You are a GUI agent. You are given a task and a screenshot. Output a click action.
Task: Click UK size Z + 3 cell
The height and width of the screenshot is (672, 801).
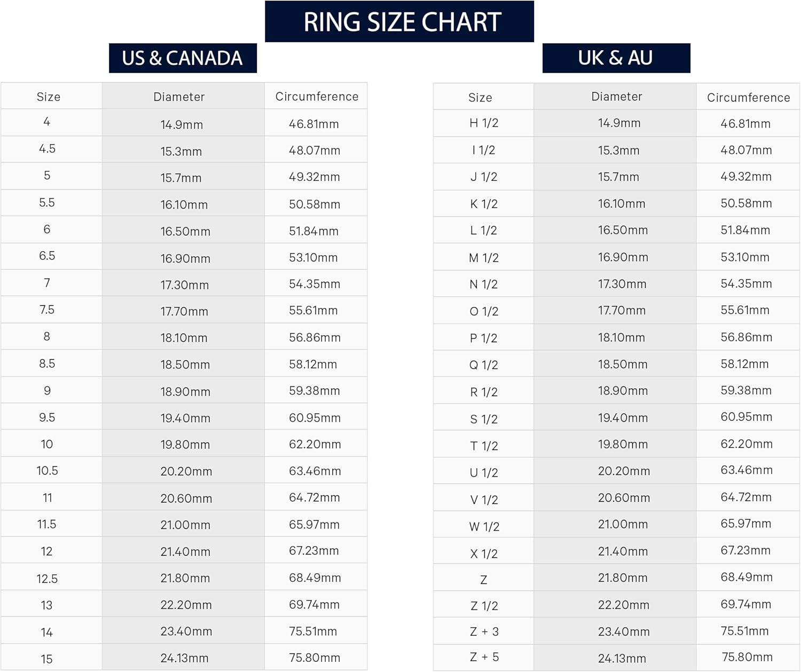pyautogui.click(x=484, y=632)
